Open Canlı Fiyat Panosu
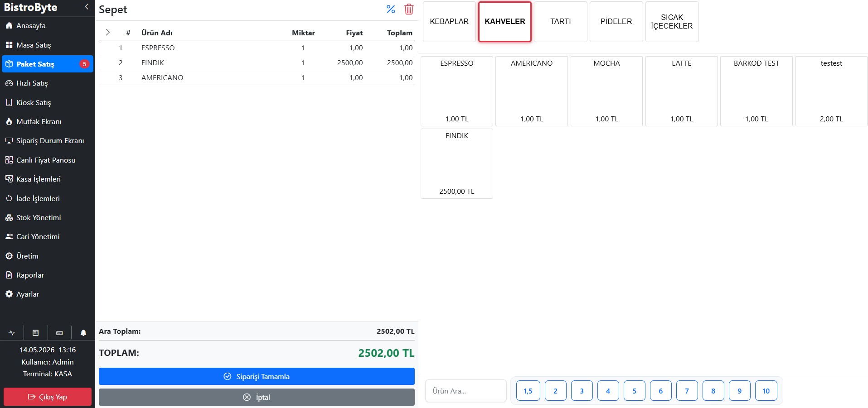 (x=48, y=160)
